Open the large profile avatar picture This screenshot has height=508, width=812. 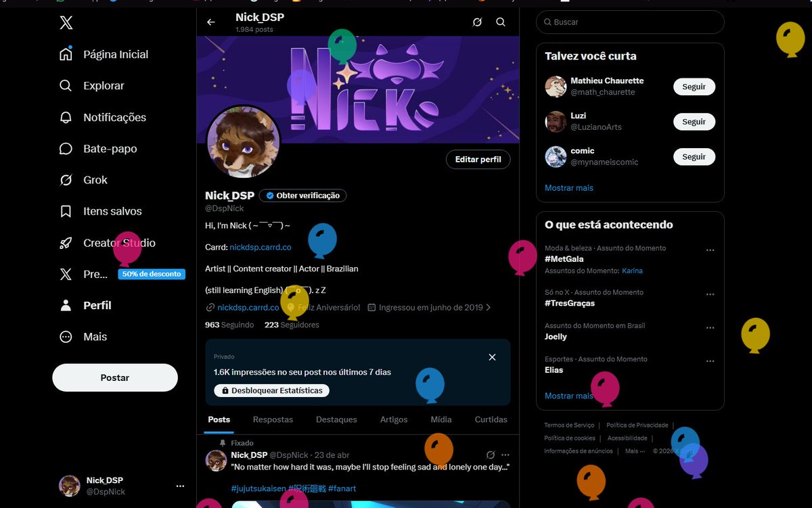(243, 143)
